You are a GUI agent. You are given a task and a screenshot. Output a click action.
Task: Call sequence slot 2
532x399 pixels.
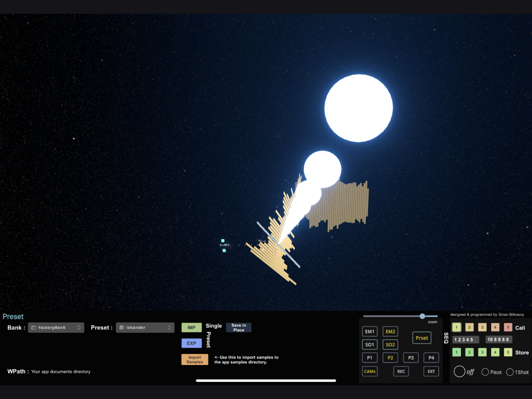click(470, 327)
